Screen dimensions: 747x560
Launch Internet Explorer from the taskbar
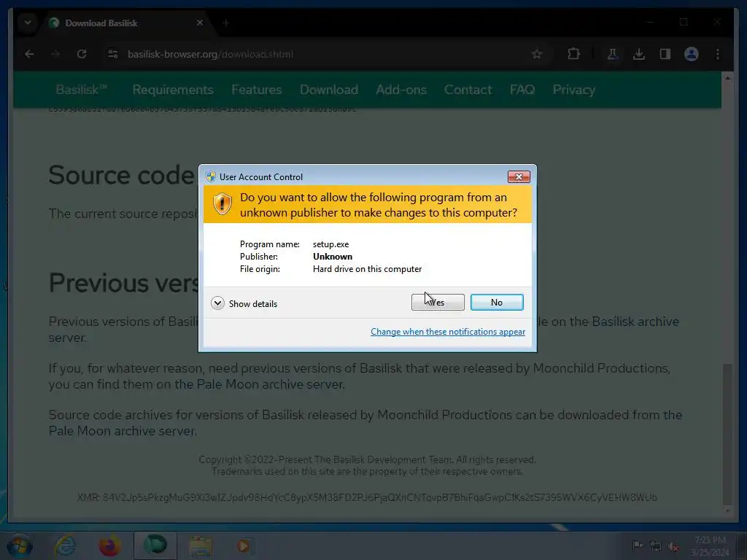64,545
